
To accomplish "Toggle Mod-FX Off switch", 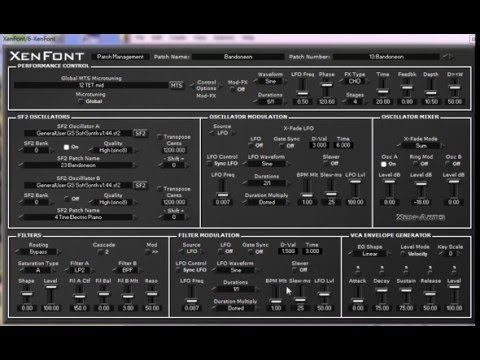I will (232, 89).
